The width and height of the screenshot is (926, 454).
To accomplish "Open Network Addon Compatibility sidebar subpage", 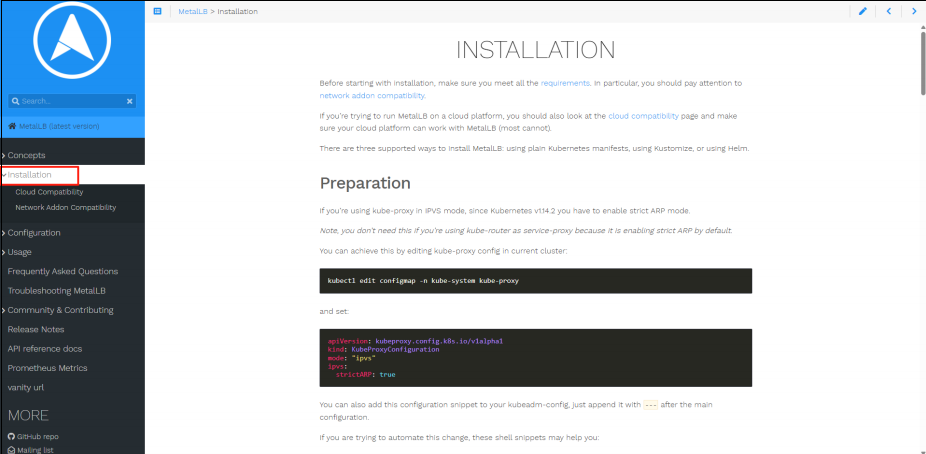I will coord(66,207).
